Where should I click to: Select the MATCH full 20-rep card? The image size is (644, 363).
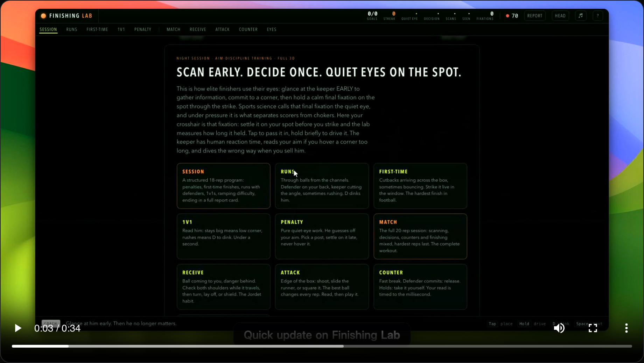point(420,236)
